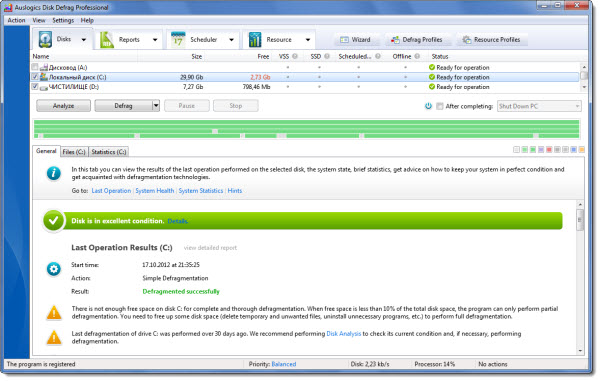Open Defrag Profiles

pos(417,39)
